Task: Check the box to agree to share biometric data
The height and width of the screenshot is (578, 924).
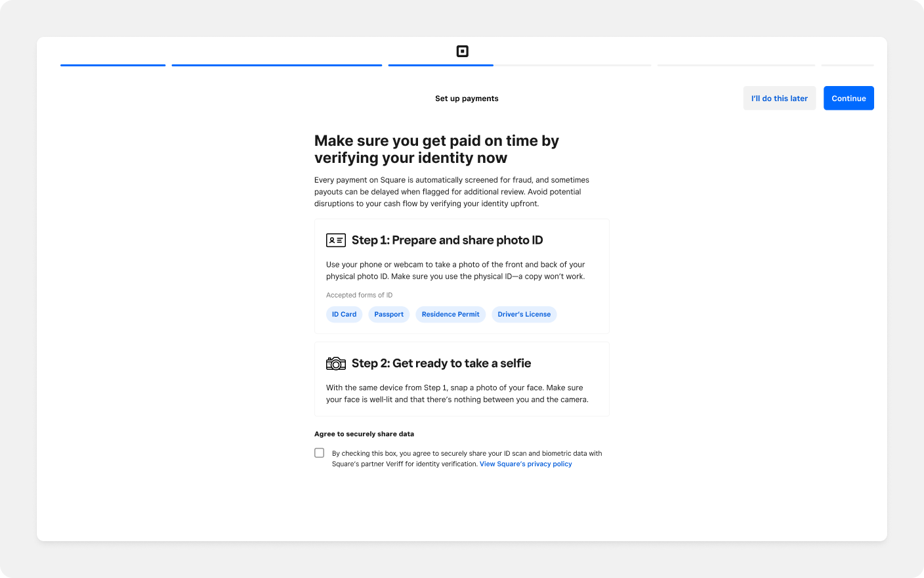Action: pos(319,453)
